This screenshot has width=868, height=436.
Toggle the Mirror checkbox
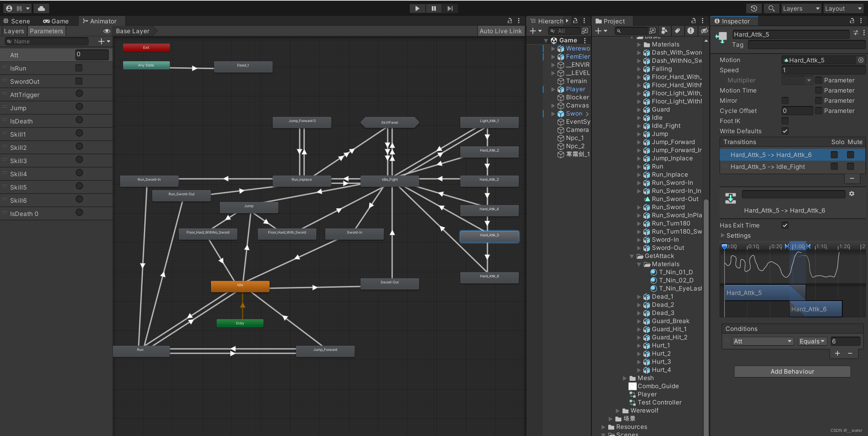[x=785, y=100]
